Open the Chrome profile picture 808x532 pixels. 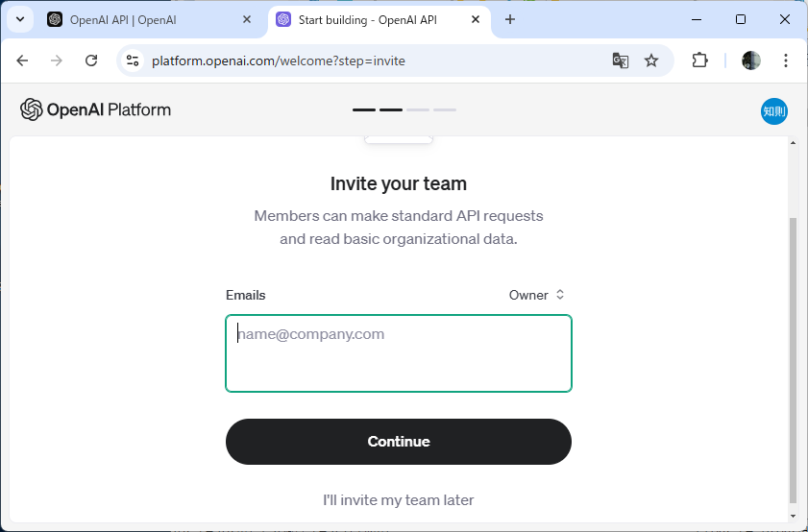pyautogui.click(x=750, y=60)
